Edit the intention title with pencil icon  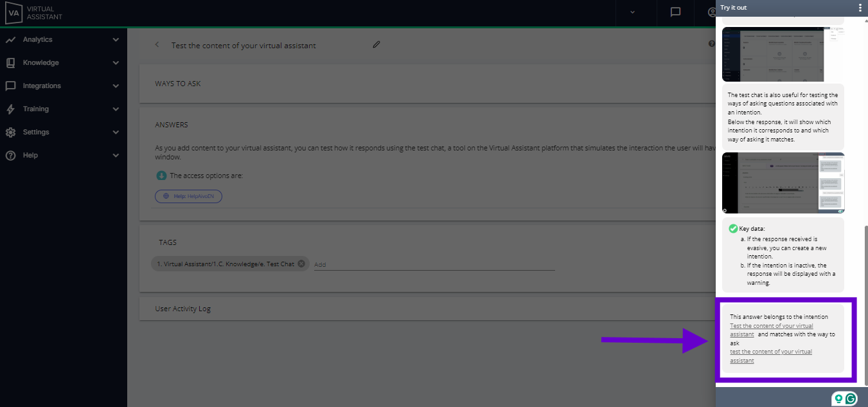click(x=376, y=44)
